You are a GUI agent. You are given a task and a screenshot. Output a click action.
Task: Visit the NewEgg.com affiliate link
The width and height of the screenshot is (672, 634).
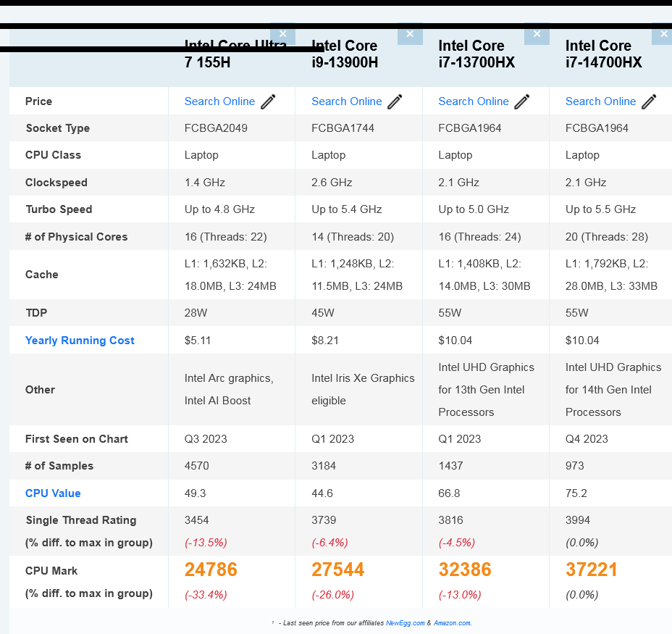click(406, 623)
